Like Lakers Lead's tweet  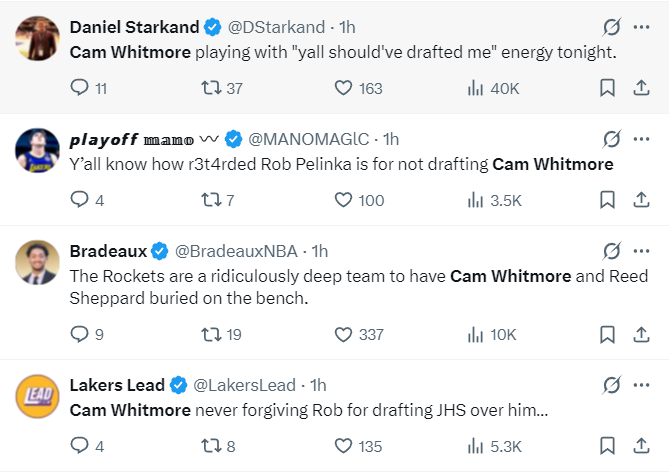click(x=344, y=446)
